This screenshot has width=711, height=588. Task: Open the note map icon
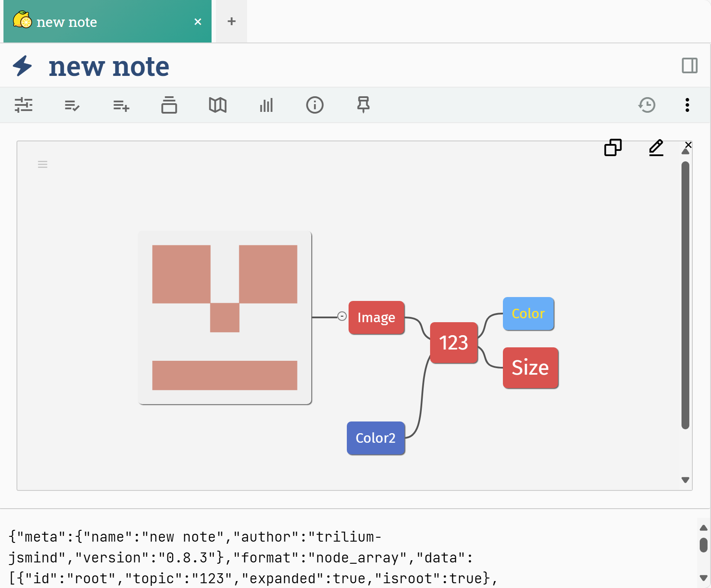pos(218,105)
